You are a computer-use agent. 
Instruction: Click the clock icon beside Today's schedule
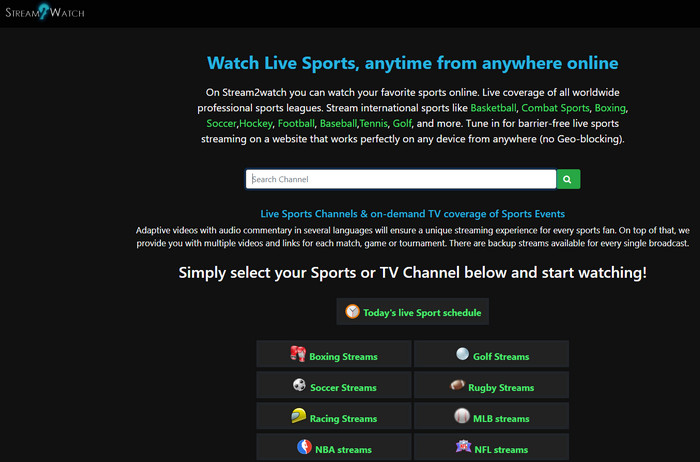pos(352,311)
